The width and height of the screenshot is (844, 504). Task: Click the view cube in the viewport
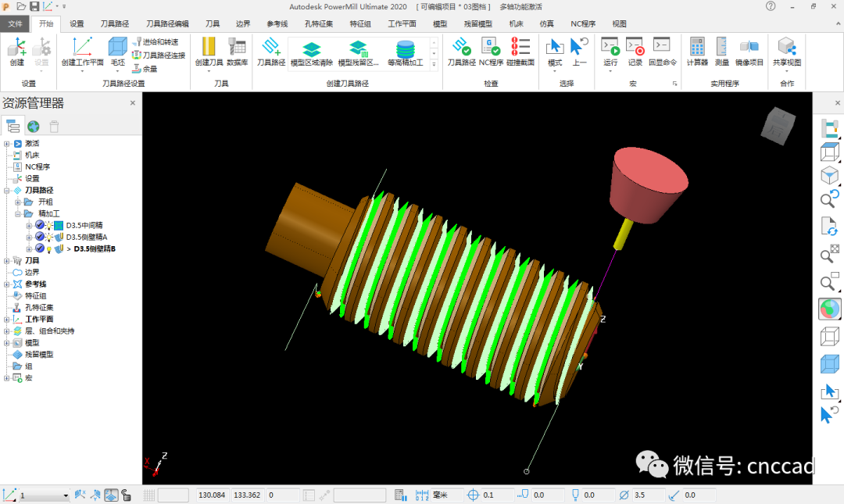(x=778, y=126)
